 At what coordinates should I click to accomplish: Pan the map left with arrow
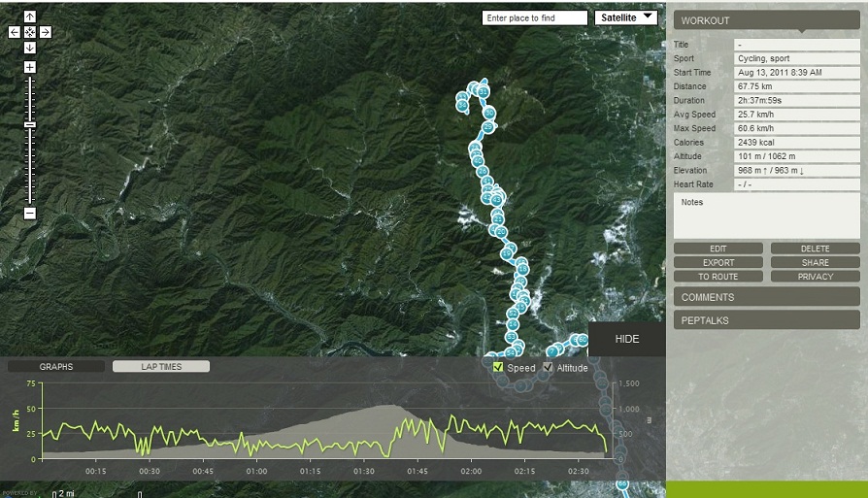14,32
